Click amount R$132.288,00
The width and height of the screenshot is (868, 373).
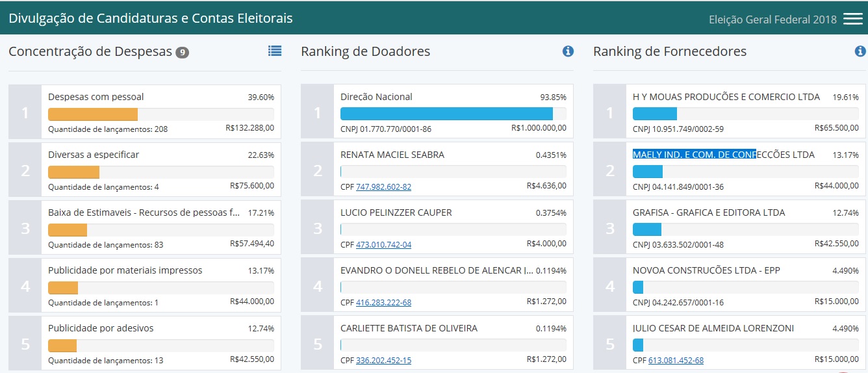coord(249,129)
